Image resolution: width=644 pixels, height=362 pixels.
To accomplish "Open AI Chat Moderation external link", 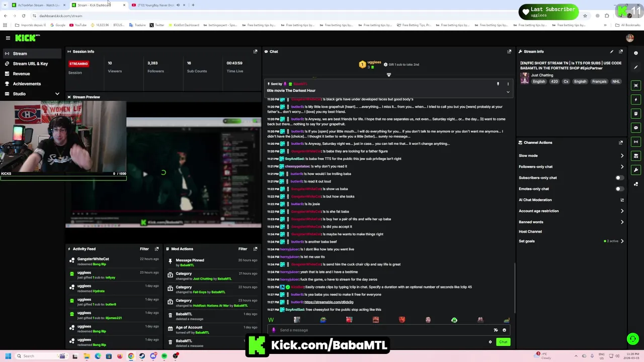I will [622, 200].
